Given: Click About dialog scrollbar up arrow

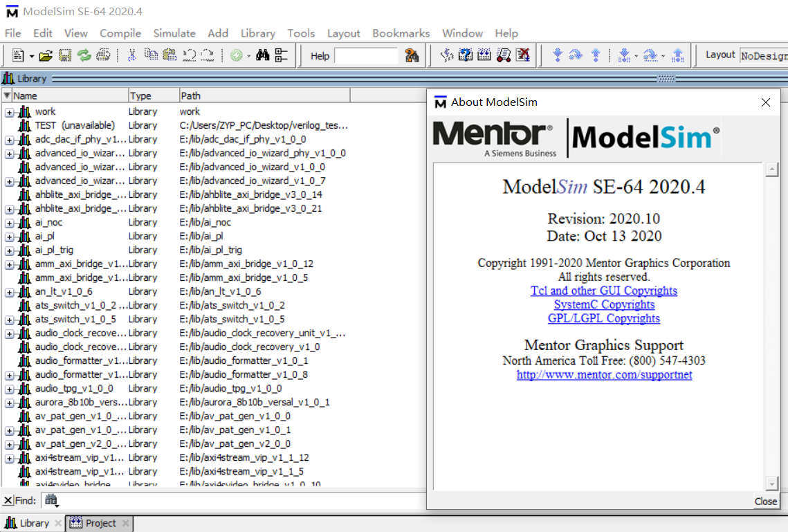Looking at the screenshot, I should coord(772,169).
